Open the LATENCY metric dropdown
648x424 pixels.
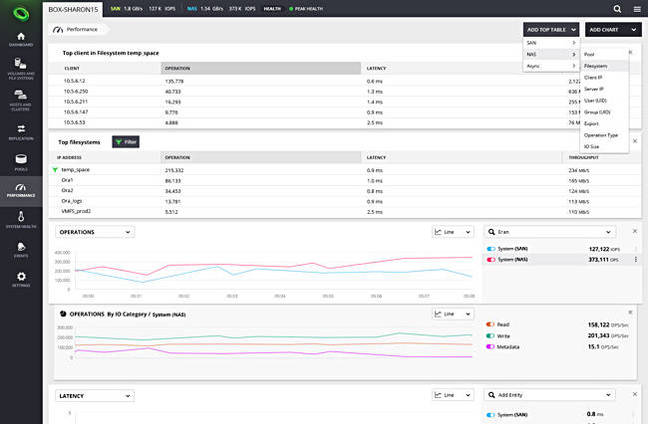click(x=95, y=396)
